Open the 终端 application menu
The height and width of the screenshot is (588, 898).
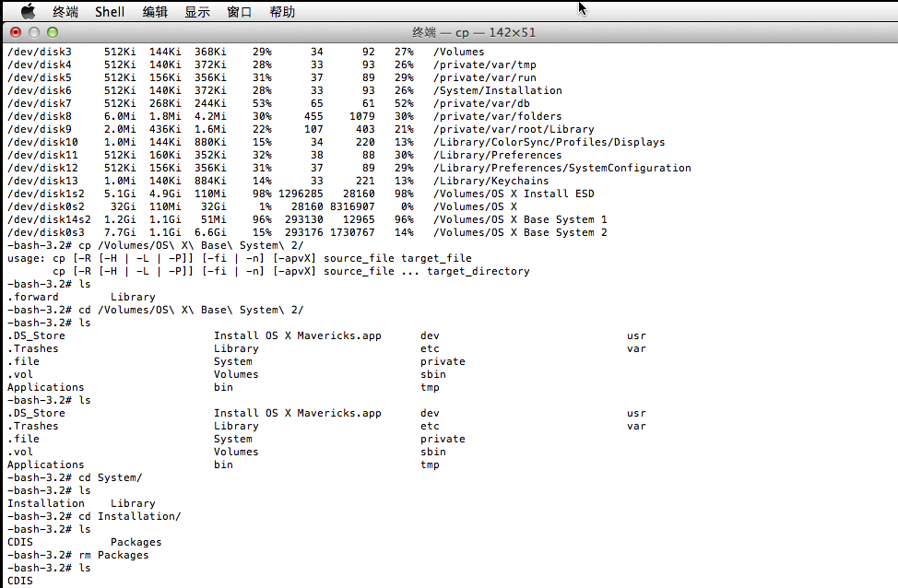(65, 11)
